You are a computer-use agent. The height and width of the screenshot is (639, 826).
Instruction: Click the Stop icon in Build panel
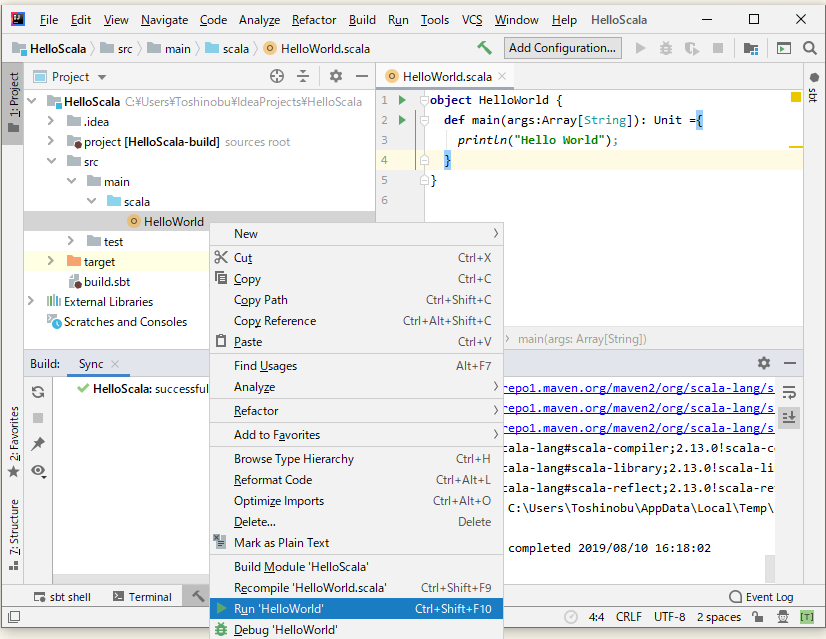38,418
